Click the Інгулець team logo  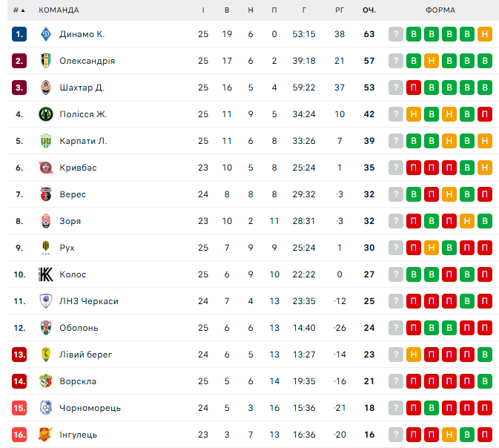pos(46,435)
